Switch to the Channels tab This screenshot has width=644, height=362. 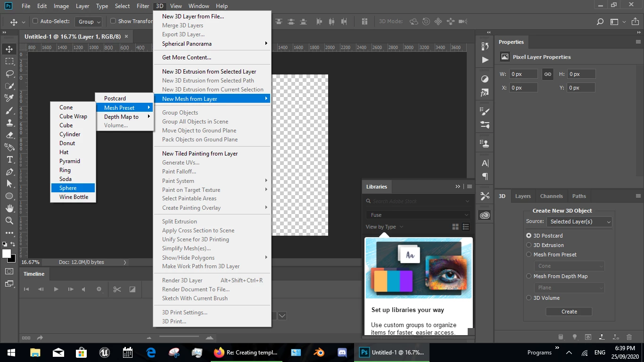pyautogui.click(x=552, y=196)
